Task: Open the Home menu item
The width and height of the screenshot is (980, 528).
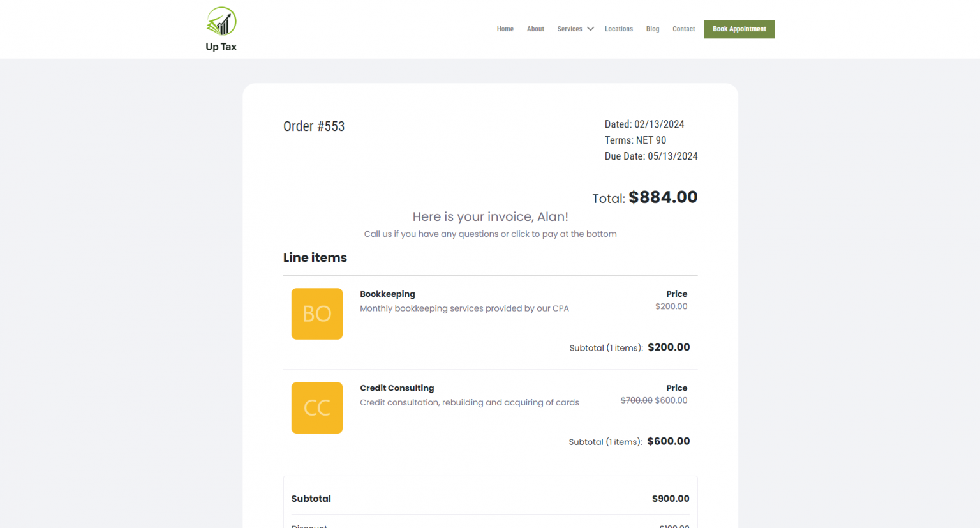Action: coord(505,29)
